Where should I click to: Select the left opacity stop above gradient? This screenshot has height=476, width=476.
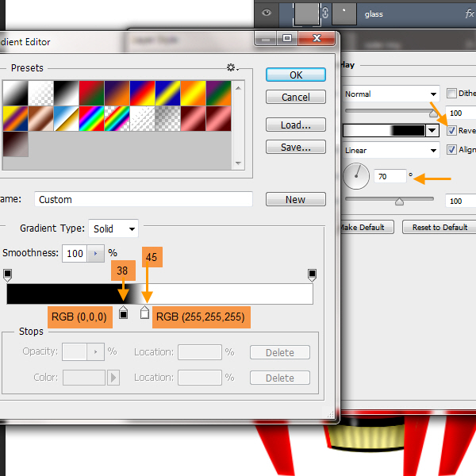click(x=8, y=274)
